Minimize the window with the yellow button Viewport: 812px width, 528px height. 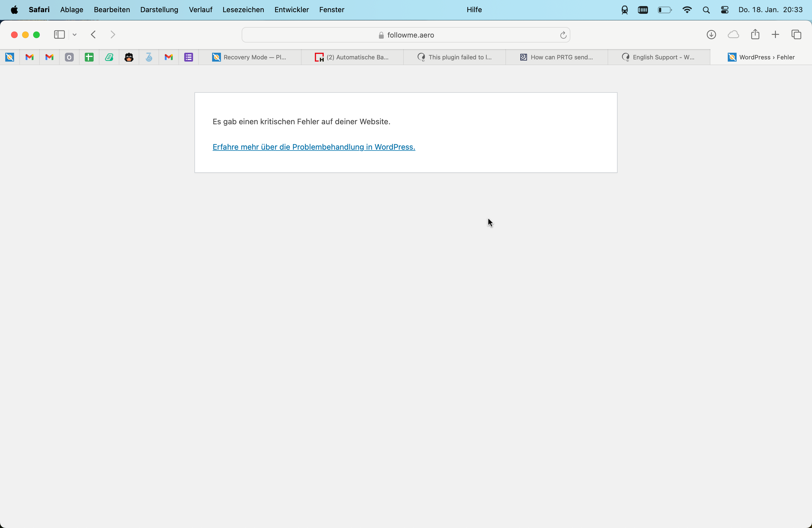click(x=26, y=35)
